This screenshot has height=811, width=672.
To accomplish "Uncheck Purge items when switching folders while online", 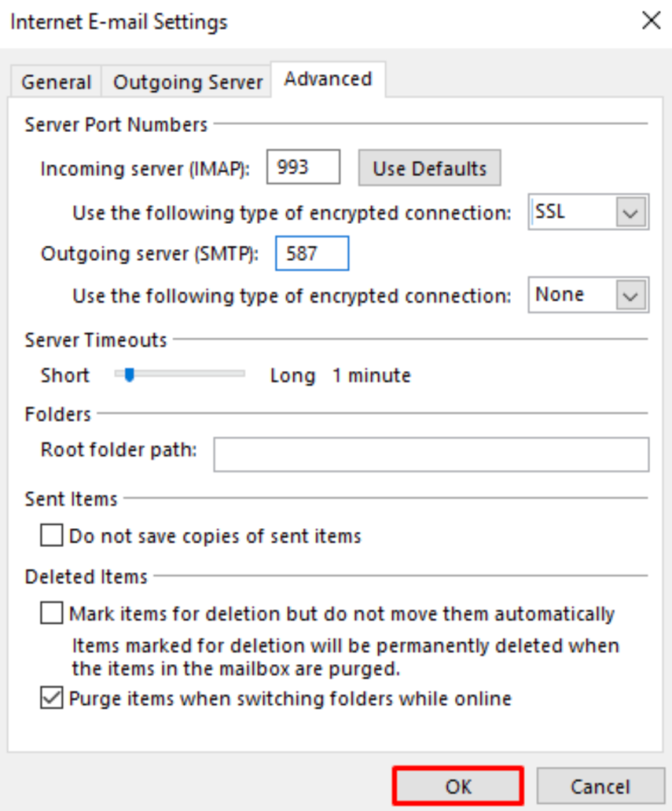I will 52,698.
